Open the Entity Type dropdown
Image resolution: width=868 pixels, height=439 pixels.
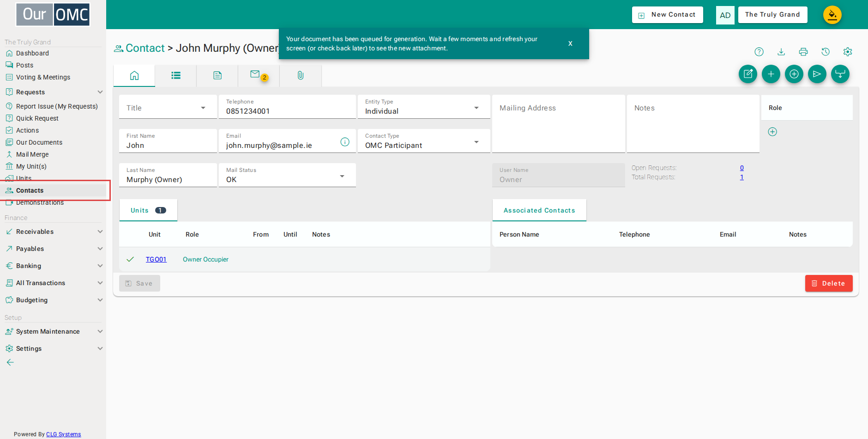coord(424,107)
